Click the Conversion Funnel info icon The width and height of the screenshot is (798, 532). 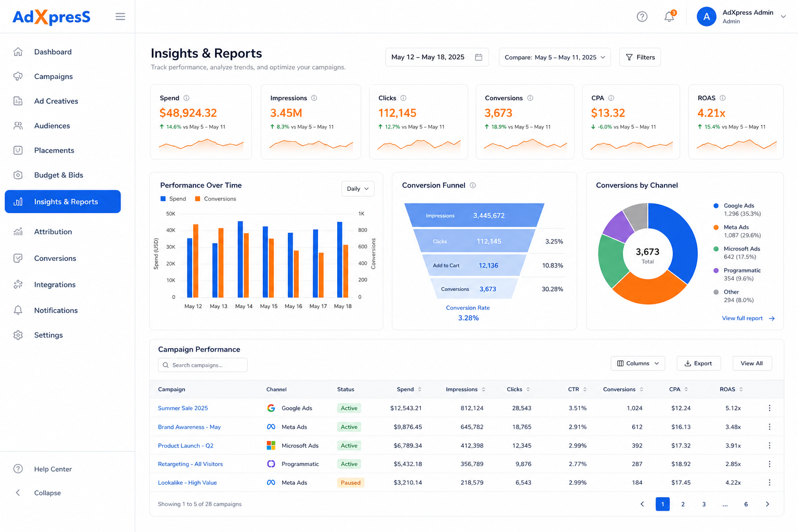click(473, 185)
